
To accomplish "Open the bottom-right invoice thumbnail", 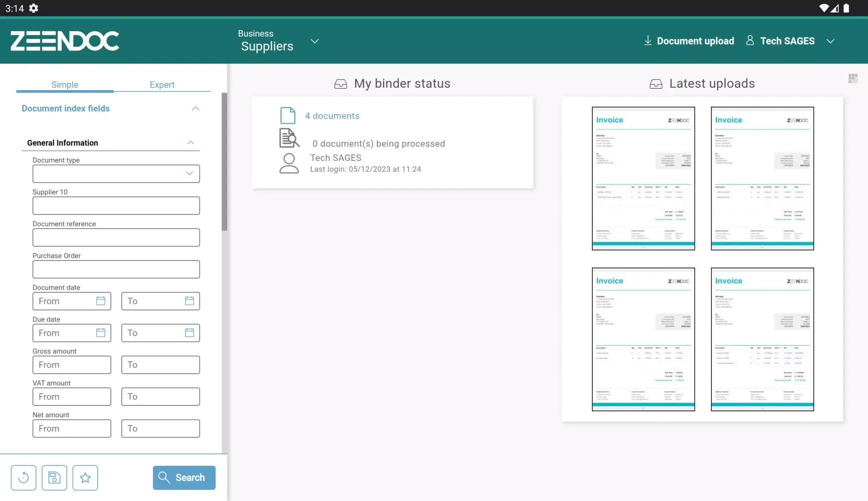I will [762, 339].
